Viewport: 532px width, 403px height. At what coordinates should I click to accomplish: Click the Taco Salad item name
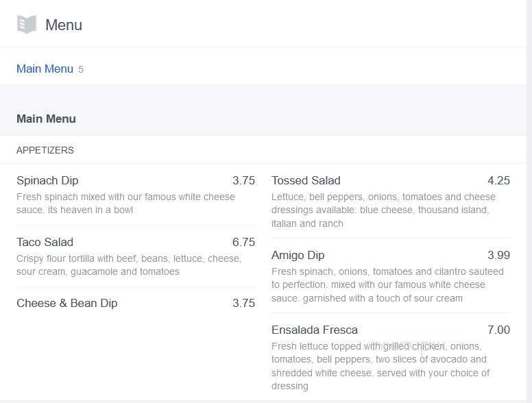45,242
